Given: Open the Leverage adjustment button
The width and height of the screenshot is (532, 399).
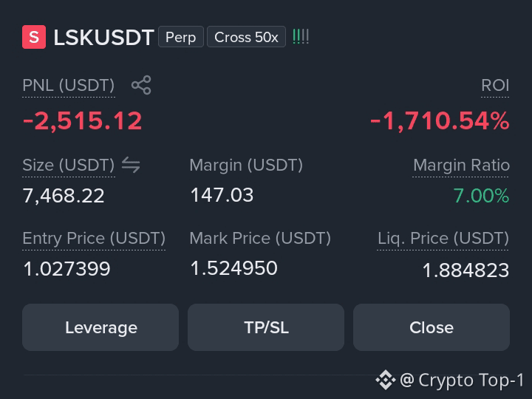Looking at the screenshot, I should (100, 327).
